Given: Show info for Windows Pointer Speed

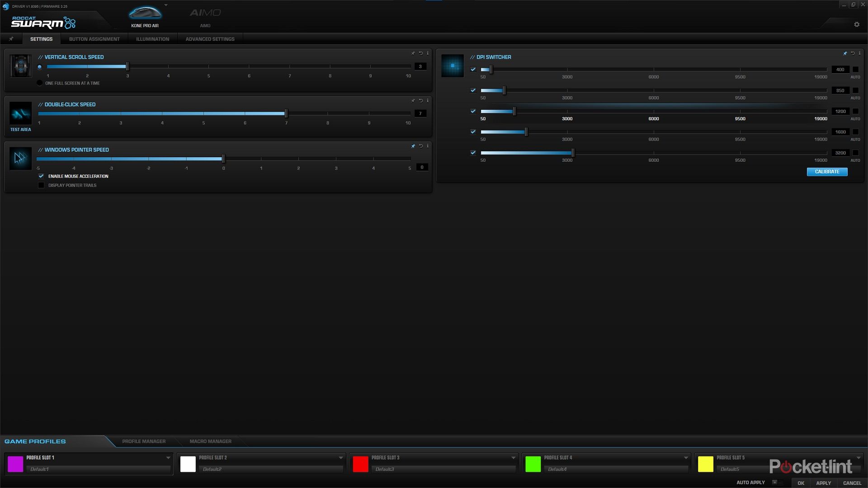Looking at the screenshot, I should [x=428, y=146].
